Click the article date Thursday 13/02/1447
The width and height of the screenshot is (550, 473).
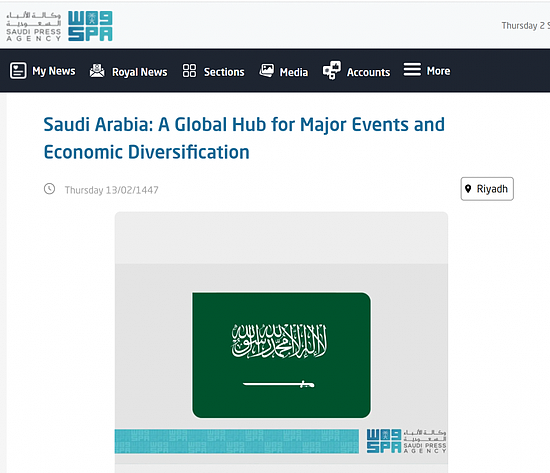112,190
